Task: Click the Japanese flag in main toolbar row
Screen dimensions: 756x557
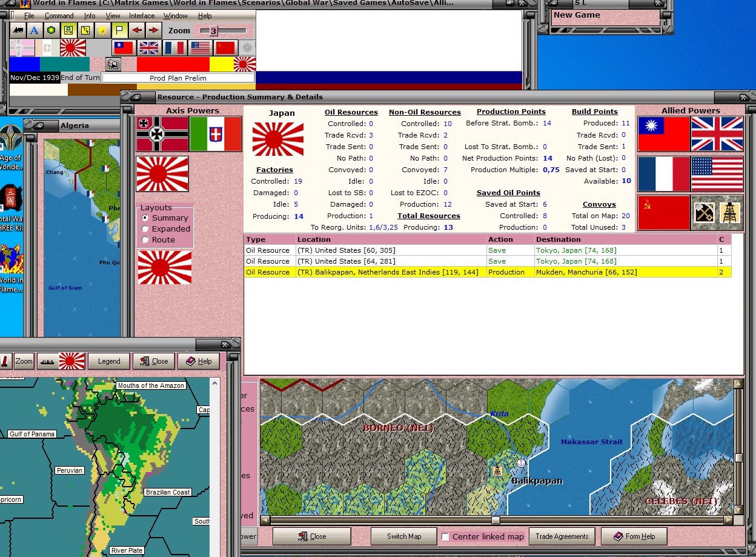Action: pos(73,48)
